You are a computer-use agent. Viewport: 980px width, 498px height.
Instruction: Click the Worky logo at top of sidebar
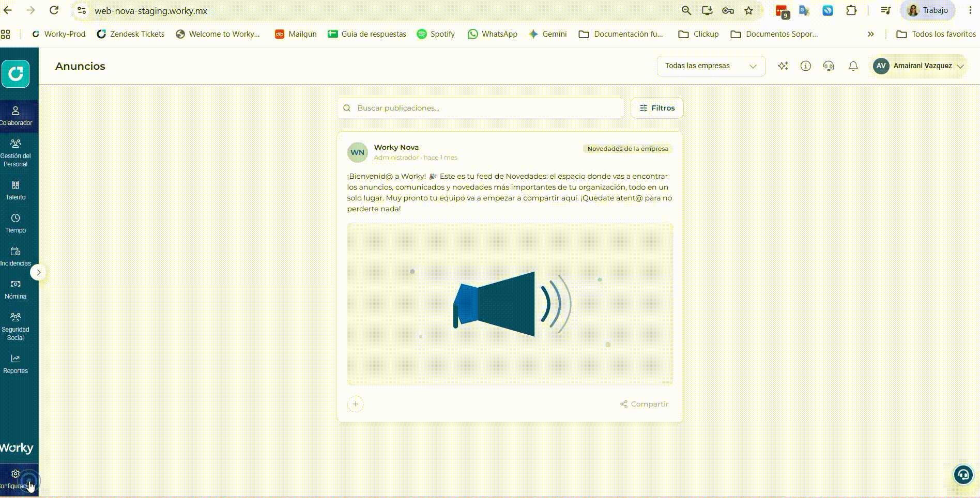(16, 74)
